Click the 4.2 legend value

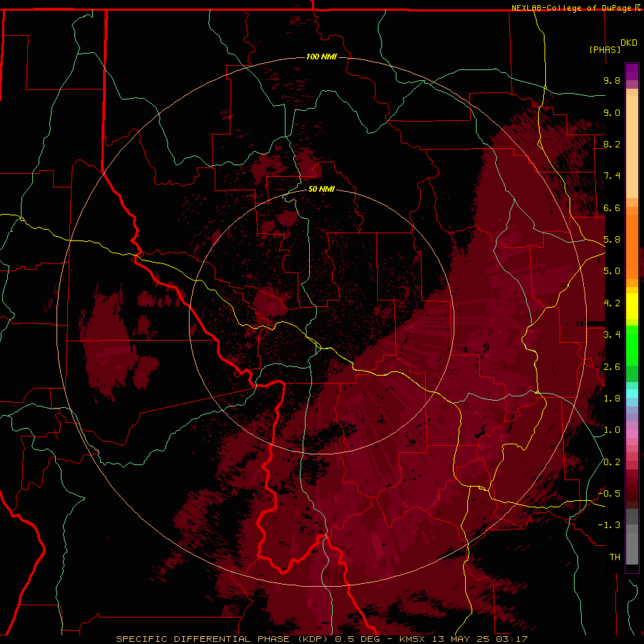[x=612, y=303]
